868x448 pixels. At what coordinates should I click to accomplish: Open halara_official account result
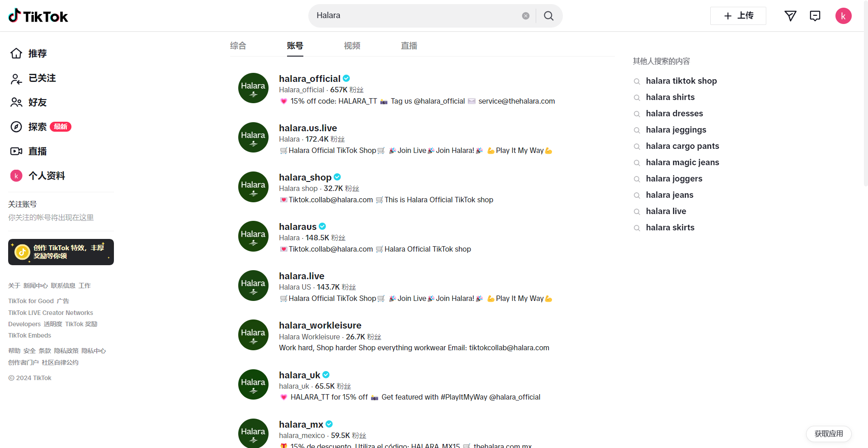pyautogui.click(x=310, y=79)
